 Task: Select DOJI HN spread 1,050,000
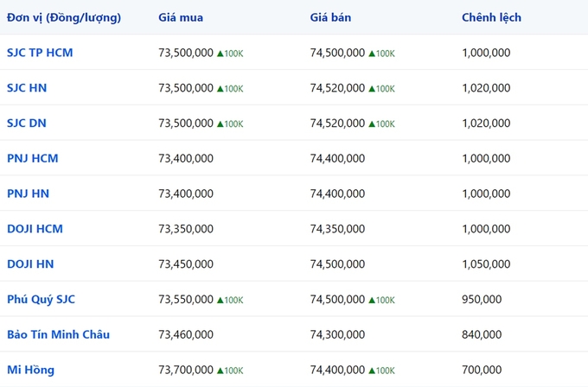pos(486,264)
